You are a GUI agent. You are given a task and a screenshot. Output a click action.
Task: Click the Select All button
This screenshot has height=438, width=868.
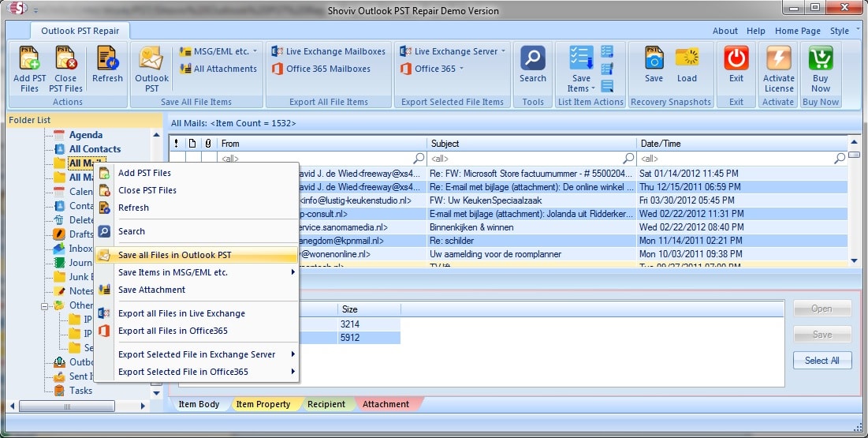point(822,361)
